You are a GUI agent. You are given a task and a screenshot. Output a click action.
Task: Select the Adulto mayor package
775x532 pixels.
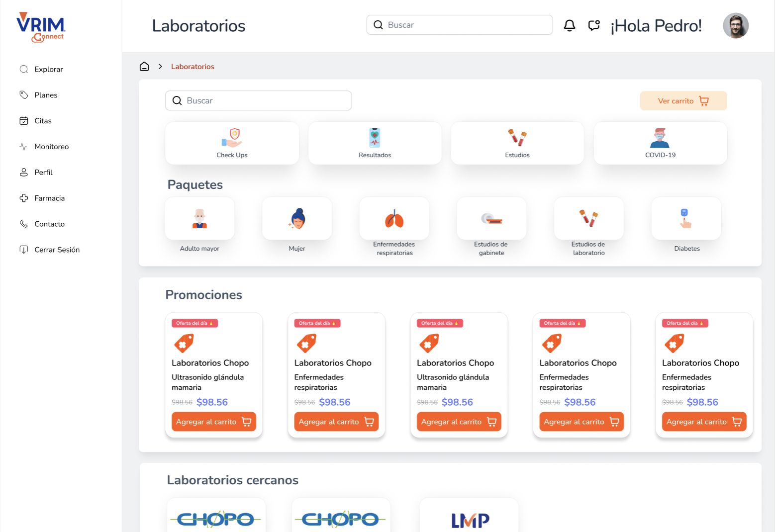click(199, 219)
